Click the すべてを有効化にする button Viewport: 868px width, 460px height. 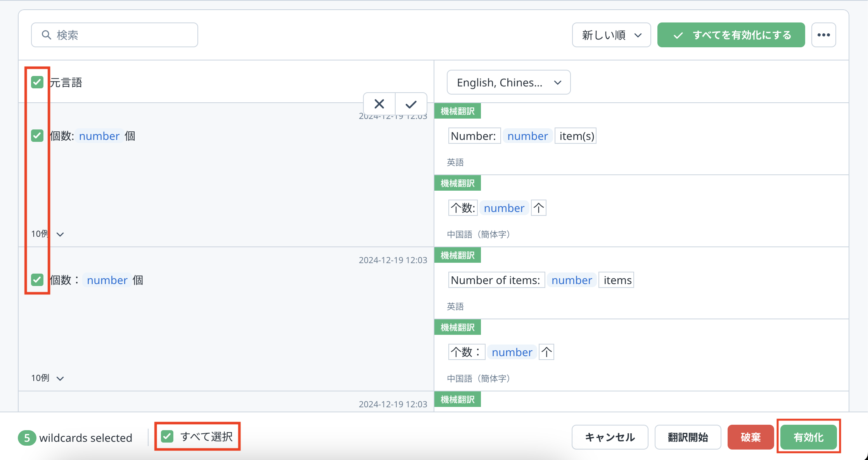[x=731, y=35]
